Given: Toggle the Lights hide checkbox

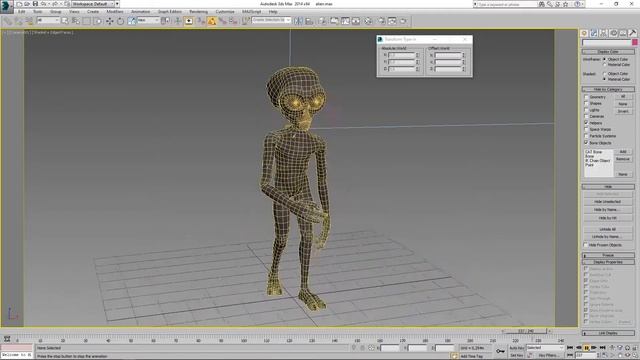Looking at the screenshot, I should pyautogui.click(x=587, y=110).
